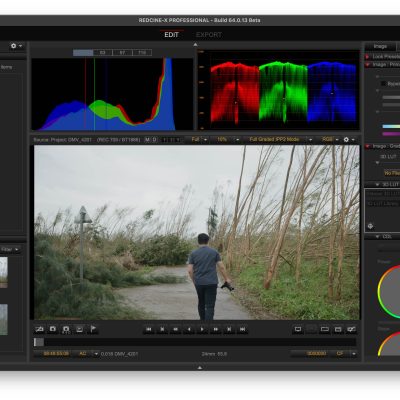Click the No File LUT button
This screenshot has width=400, height=400.
coord(392,173)
